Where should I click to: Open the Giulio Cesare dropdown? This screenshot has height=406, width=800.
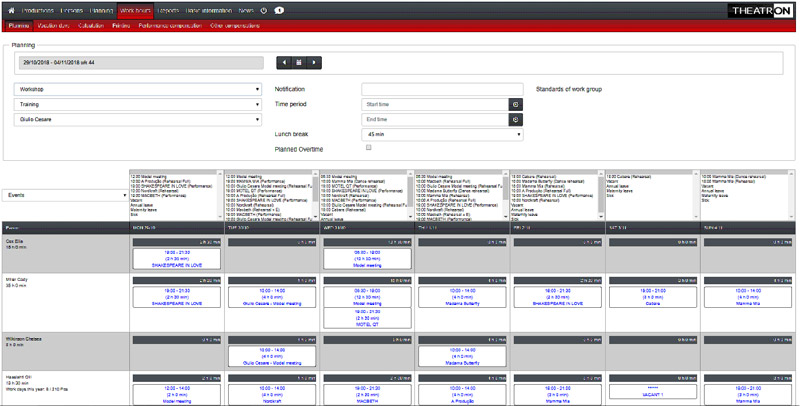pos(138,119)
